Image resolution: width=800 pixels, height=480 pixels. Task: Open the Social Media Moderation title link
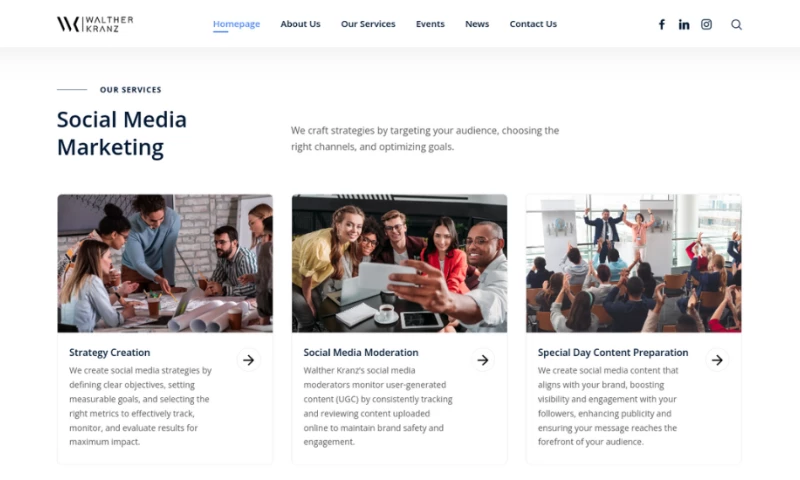click(361, 352)
